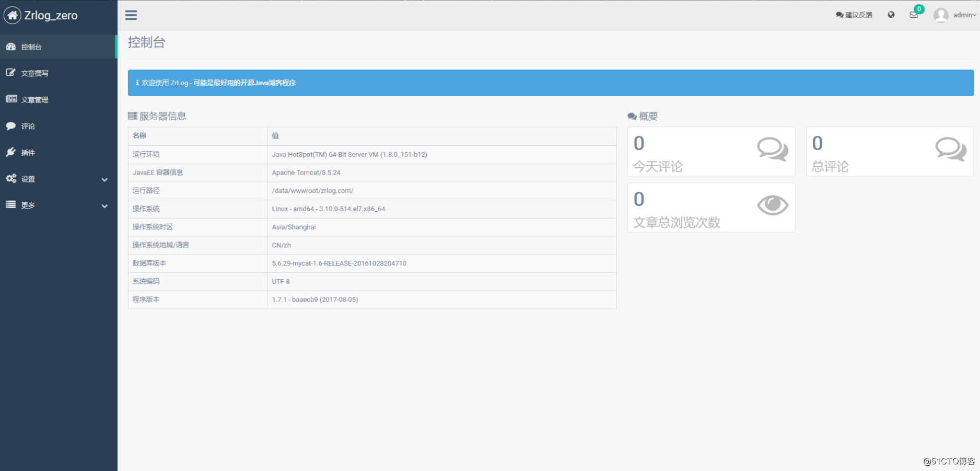Click the globe icon in top bar
The height and width of the screenshot is (471, 980).
point(891,15)
